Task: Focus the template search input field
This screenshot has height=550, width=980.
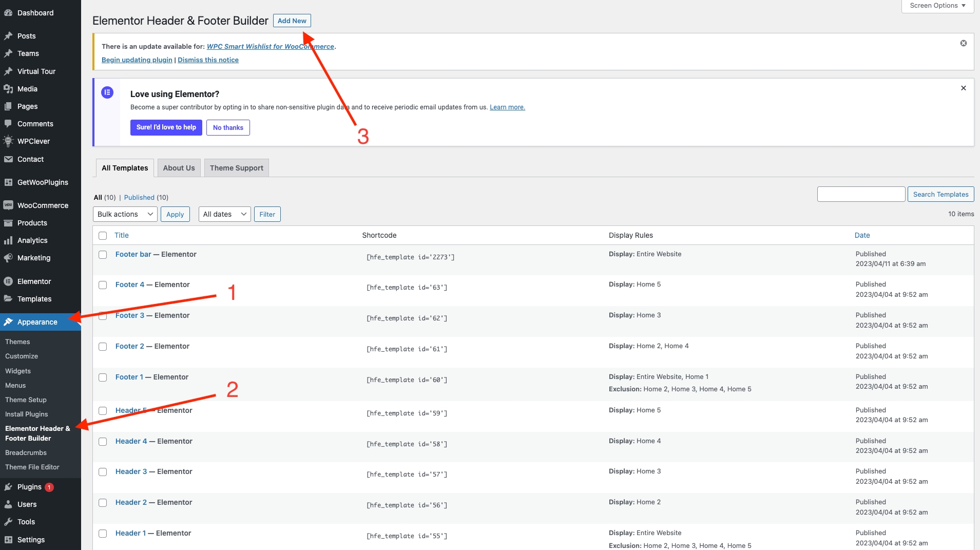Action: click(861, 194)
